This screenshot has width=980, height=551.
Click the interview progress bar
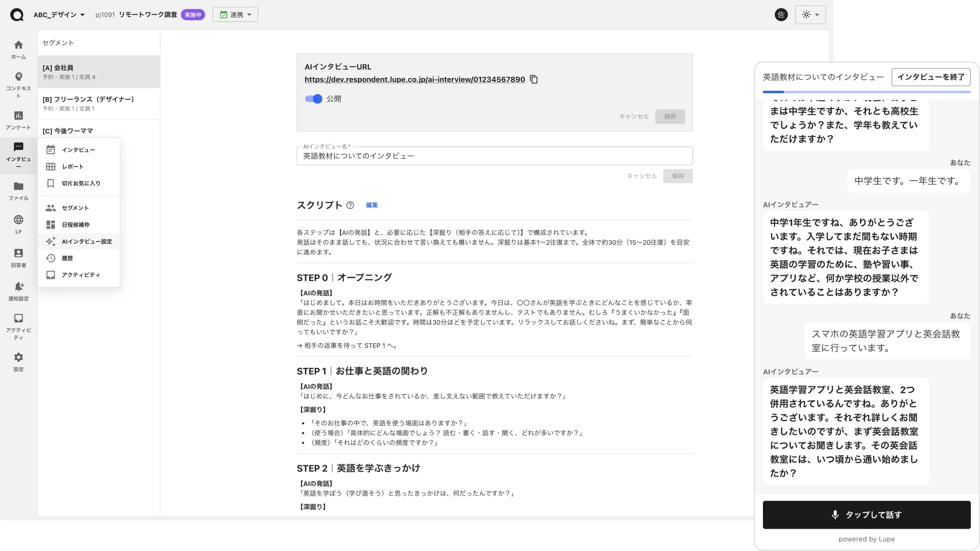tap(867, 92)
